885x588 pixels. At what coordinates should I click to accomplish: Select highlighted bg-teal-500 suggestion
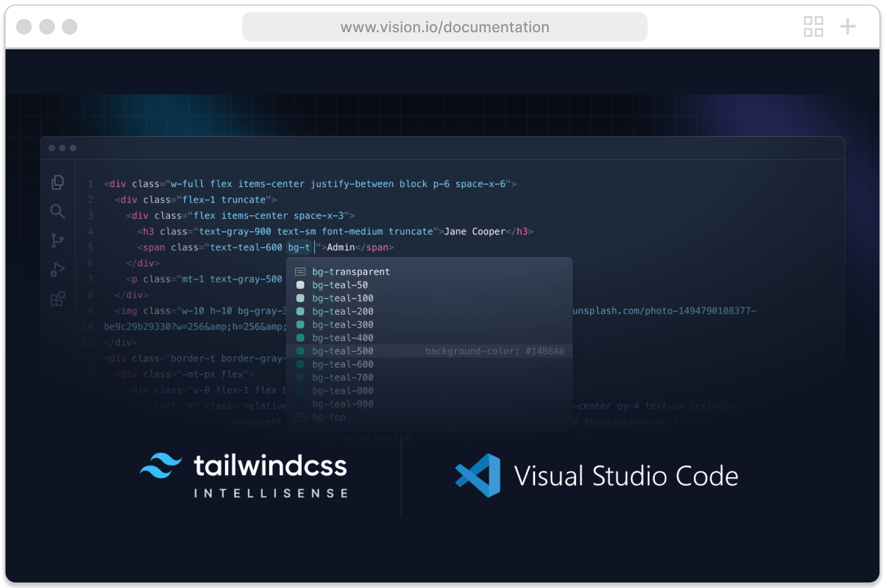pos(429,351)
